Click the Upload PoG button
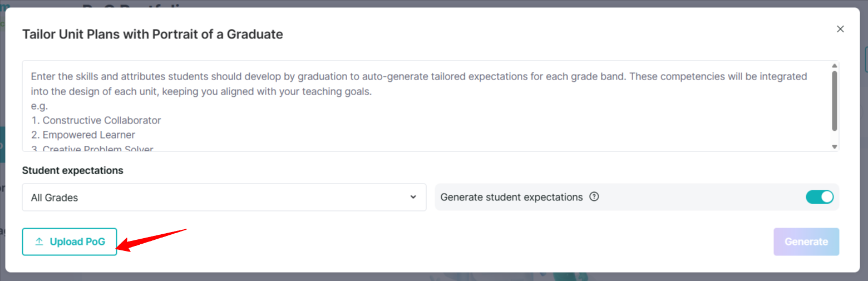The height and width of the screenshot is (281, 868). tap(70, 242)
